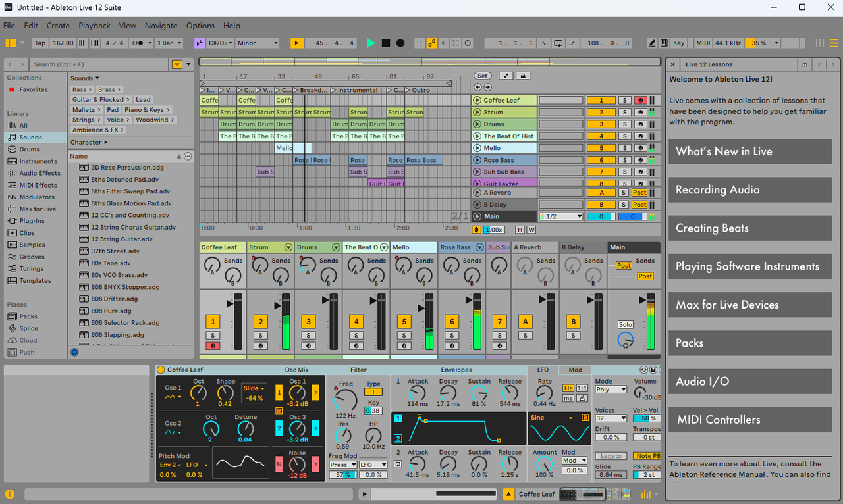Enable the Follow playback arrow button
843x504 pixels.
(x=297, y=43)
